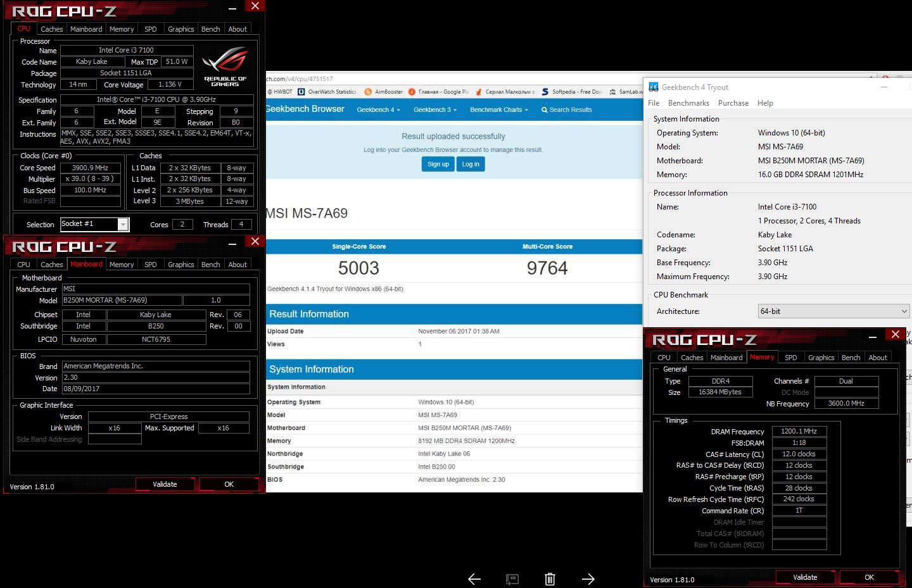Click the Single-Core Score 5003
912x588 pixels.
coord(358,268)
